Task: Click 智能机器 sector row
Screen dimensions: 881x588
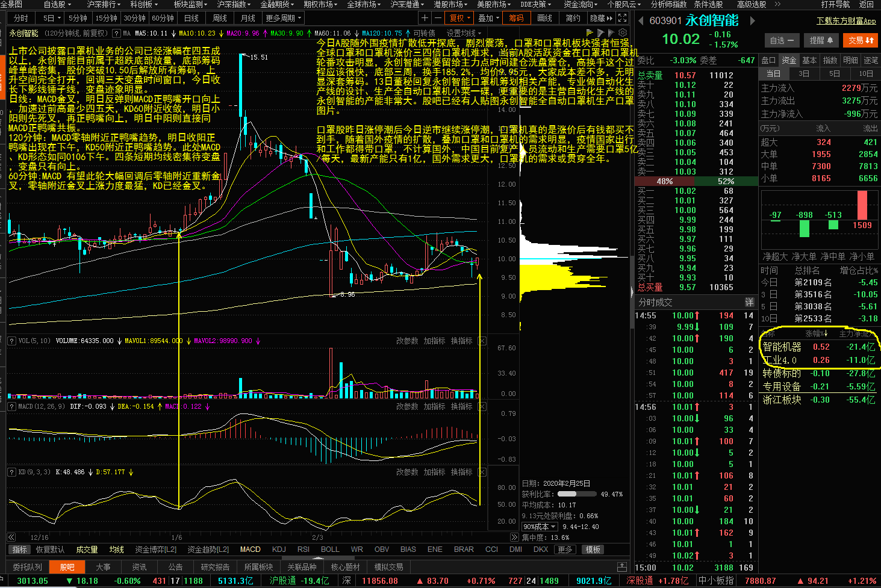Action: (819, 347)
